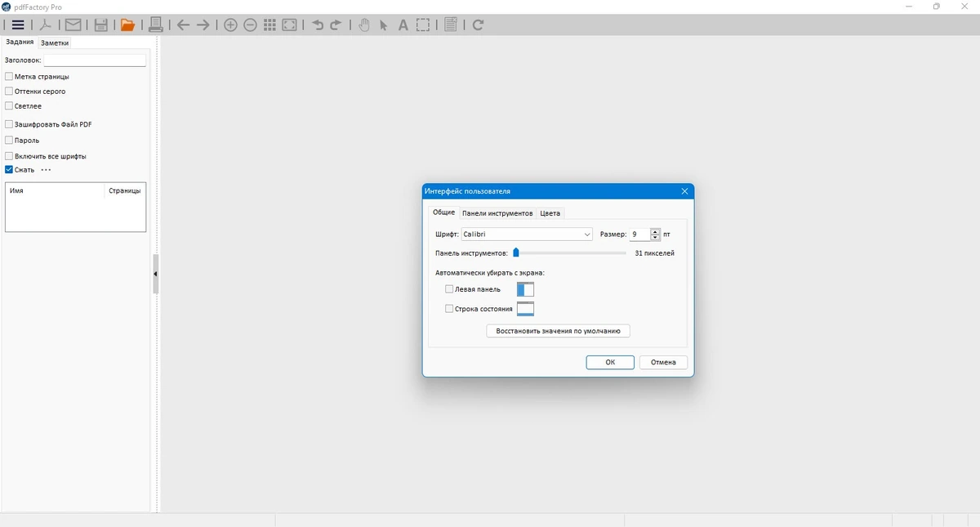The image size is (980, 527).
Task: Open the Шрифт Calibri dropdown
Action: click(x=527, y=234)
